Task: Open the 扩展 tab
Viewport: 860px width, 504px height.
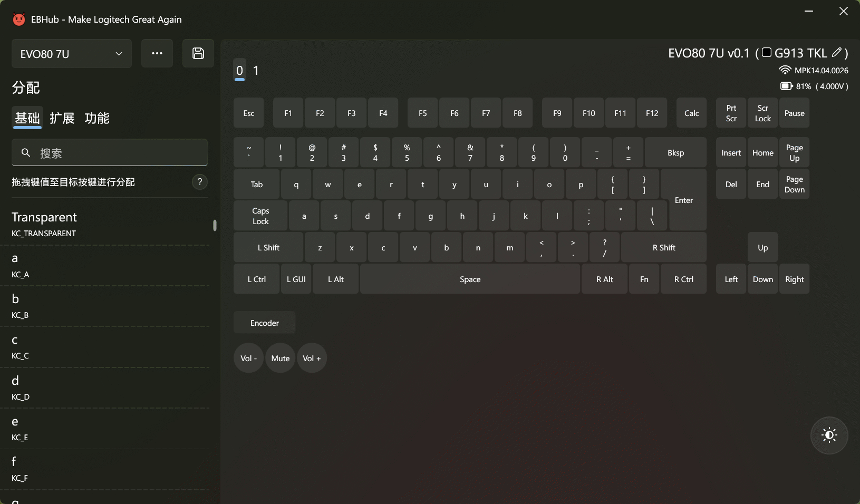Action: point(62,118)
